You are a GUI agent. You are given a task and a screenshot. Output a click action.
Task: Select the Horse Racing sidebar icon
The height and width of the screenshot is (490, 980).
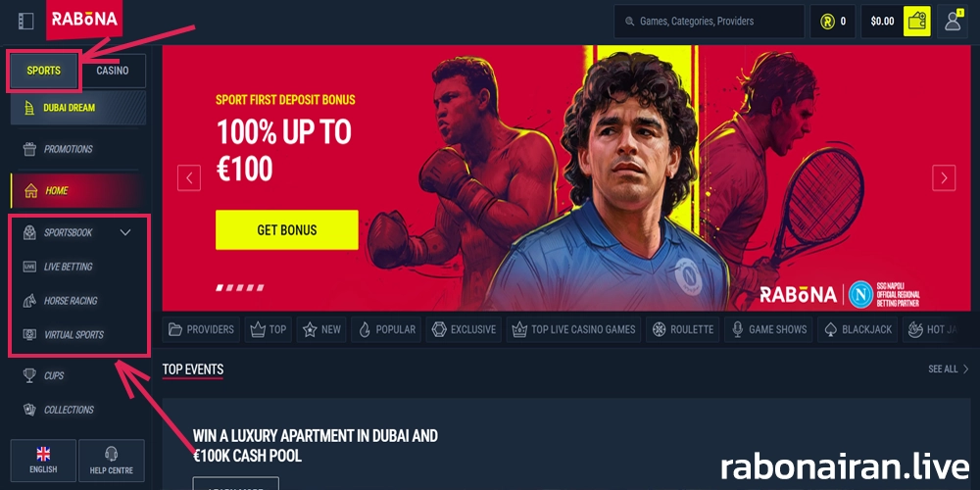[29, 301]
